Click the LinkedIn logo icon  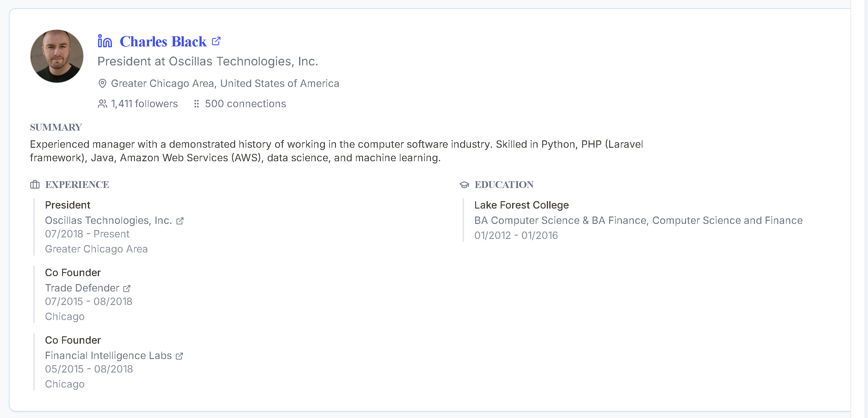tap(105, 41)
